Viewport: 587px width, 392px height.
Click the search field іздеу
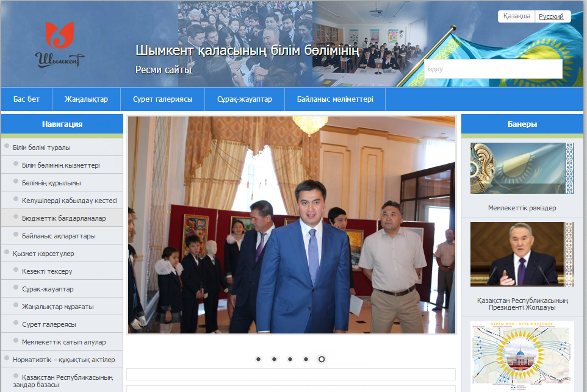point(493,69)
